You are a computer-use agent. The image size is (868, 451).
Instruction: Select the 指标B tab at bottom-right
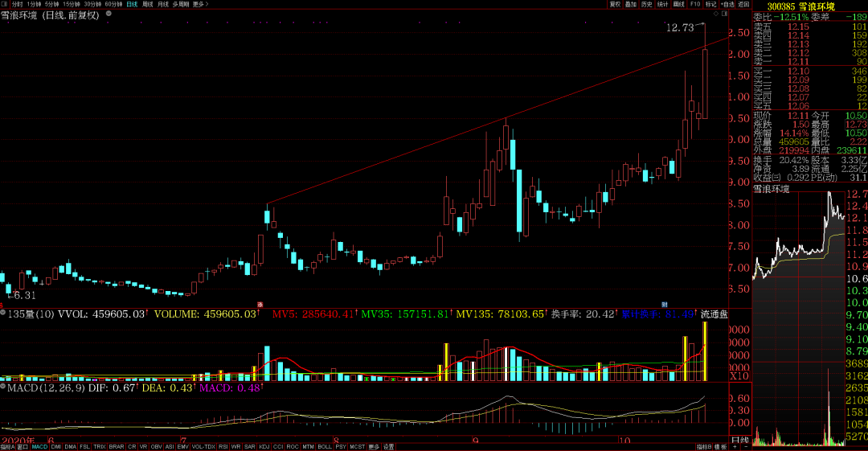(x=704, y=446)
